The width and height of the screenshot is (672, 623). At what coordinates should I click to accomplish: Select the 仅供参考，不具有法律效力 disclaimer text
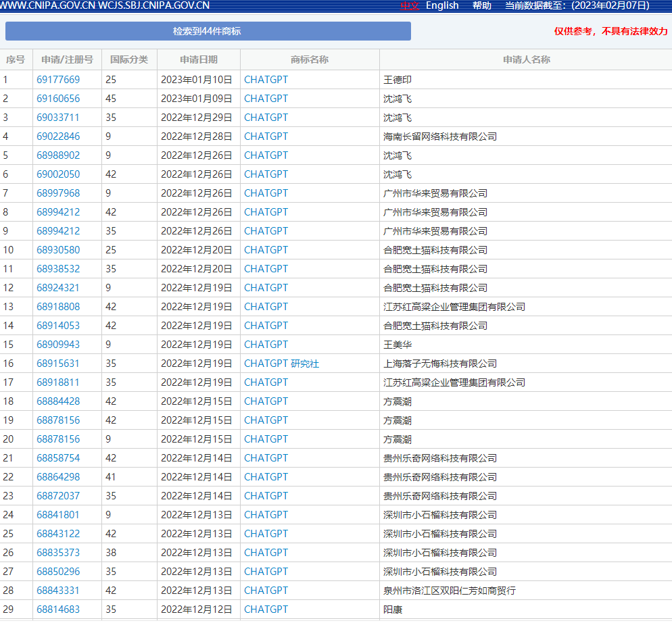[x=610, y=31]
